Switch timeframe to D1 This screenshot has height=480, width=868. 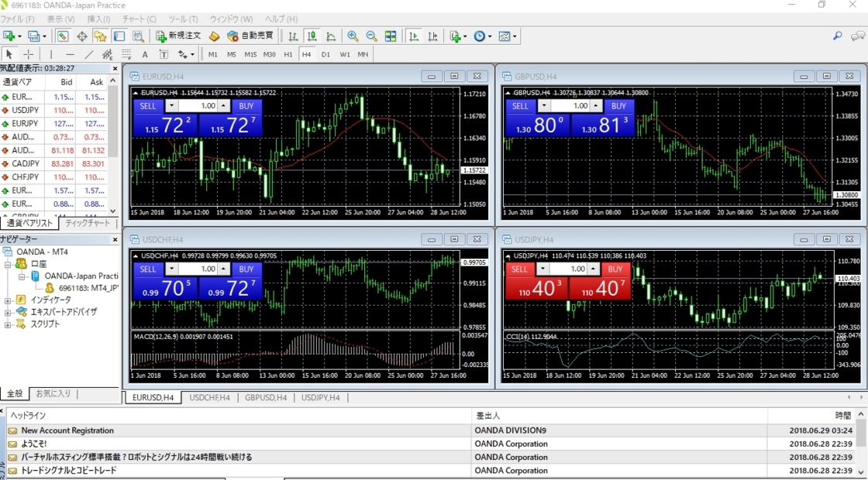click(x=325, y=54)
